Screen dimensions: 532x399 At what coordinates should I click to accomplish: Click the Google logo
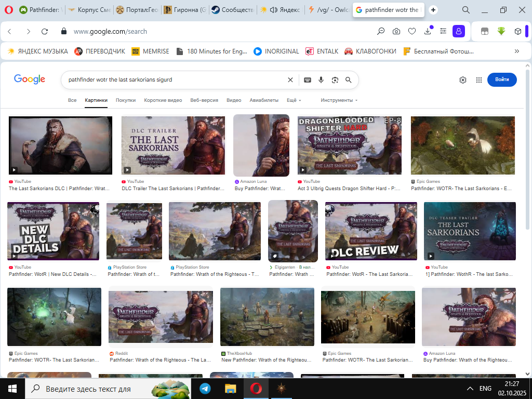point(30,79)
